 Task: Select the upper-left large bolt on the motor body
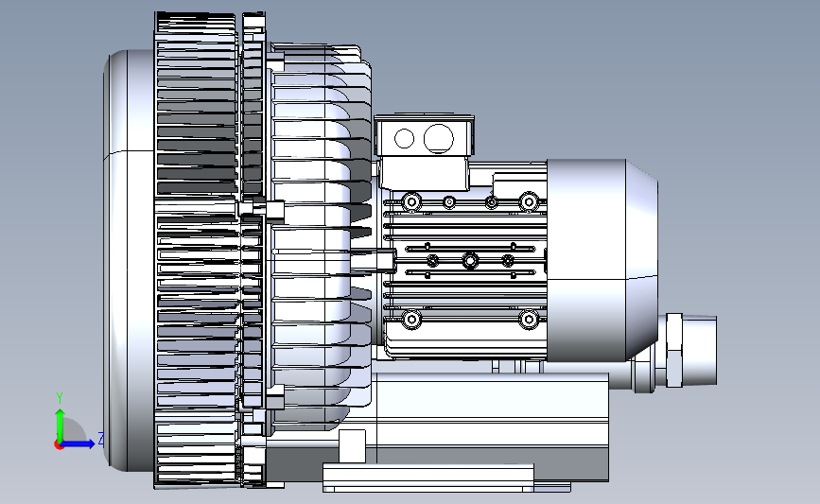coord(411,201)
